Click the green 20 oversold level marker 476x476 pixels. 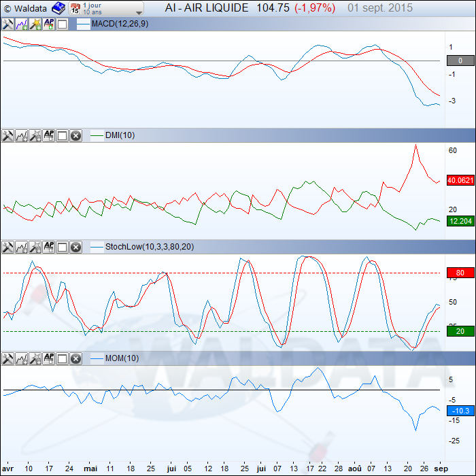[x=460, y=331]
